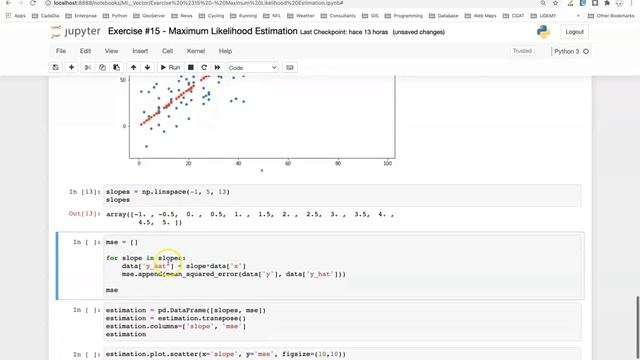640x360 pixels.
Task: Restart the kernel using the circular arrow
Action: [204, 67]
